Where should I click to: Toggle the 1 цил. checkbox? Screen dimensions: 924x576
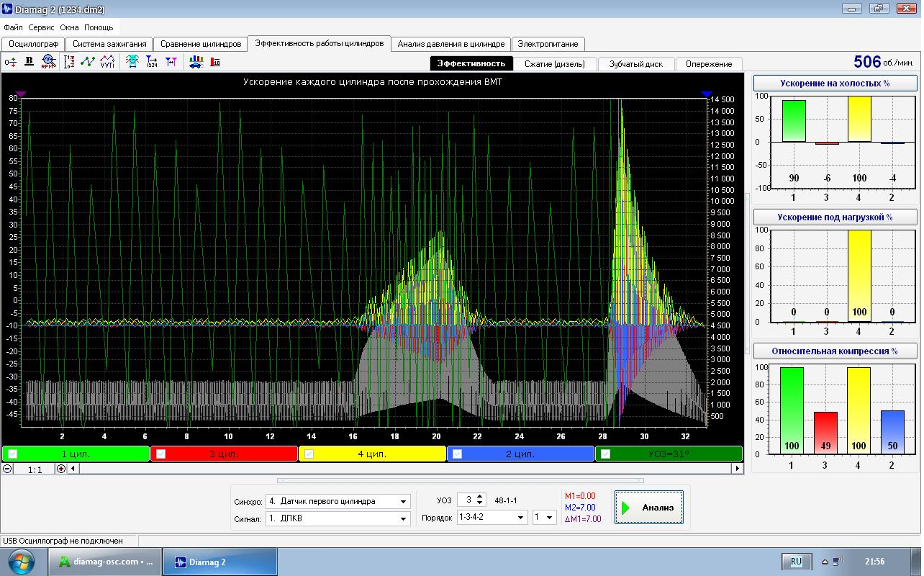(12, 454)
